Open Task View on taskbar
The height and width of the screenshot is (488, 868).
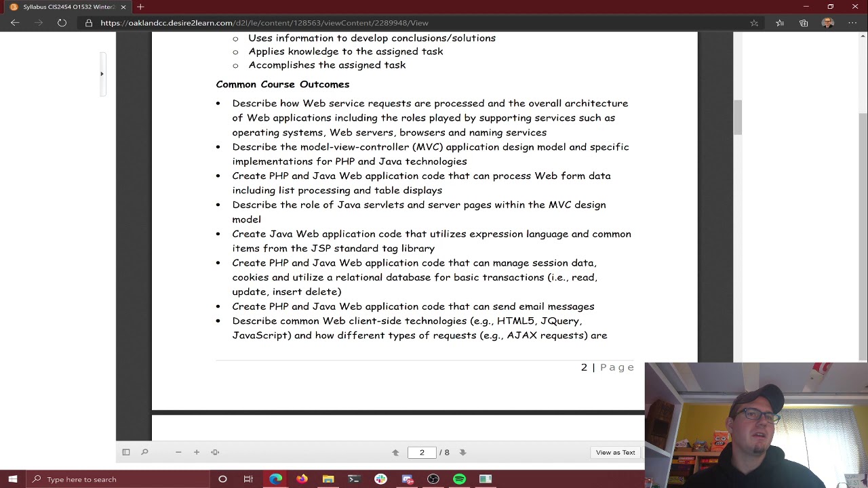248,479
